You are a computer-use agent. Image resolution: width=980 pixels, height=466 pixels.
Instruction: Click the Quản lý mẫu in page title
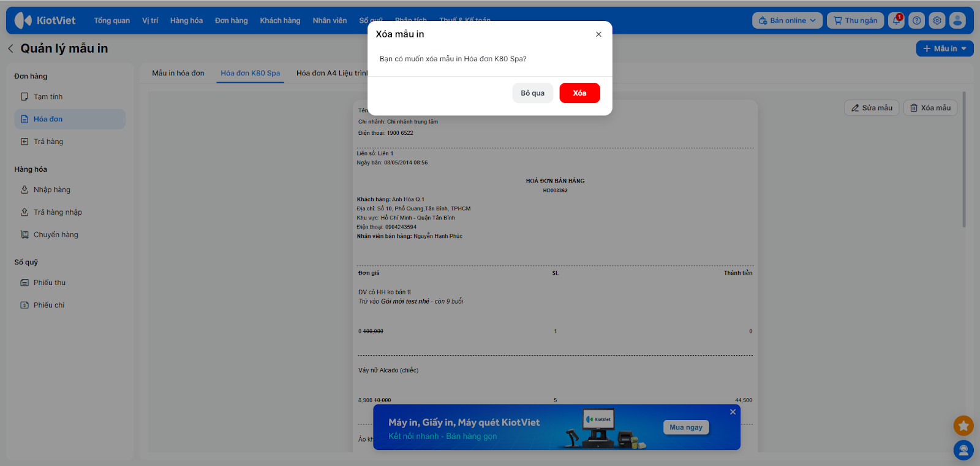(x=64, y=48)
